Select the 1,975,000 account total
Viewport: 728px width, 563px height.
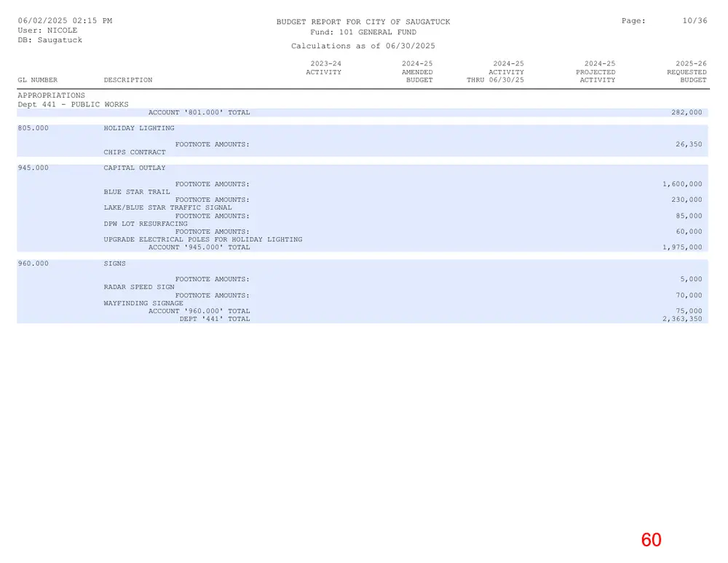(682, 248)
